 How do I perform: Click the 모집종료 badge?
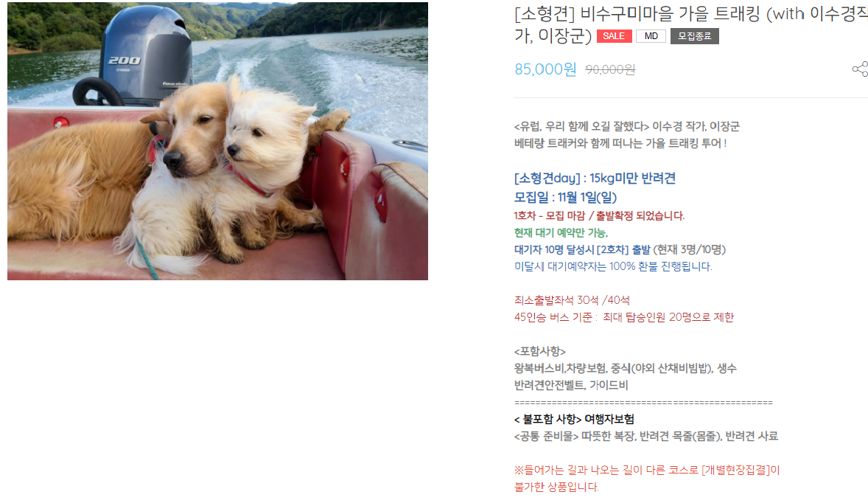coord(695,36)
